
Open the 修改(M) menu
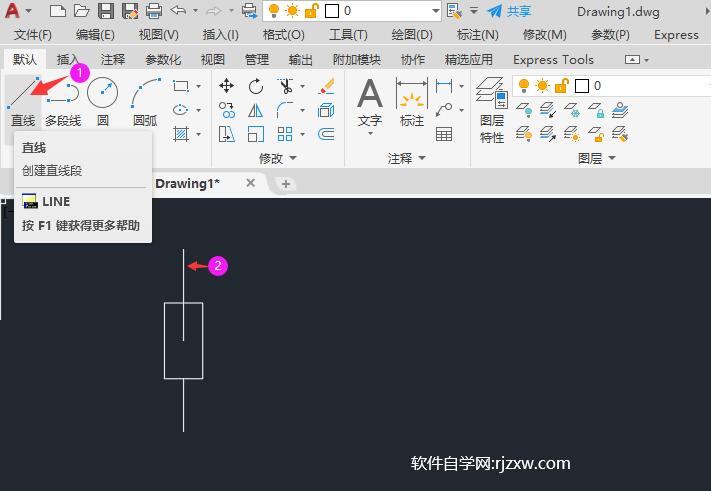click(x=545, y=34)
